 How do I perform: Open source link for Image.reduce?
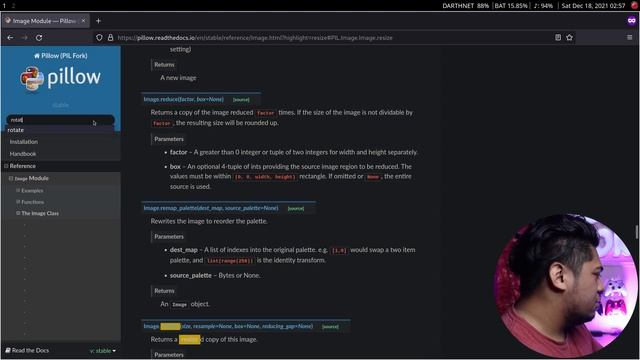click(x=241, y=100)
